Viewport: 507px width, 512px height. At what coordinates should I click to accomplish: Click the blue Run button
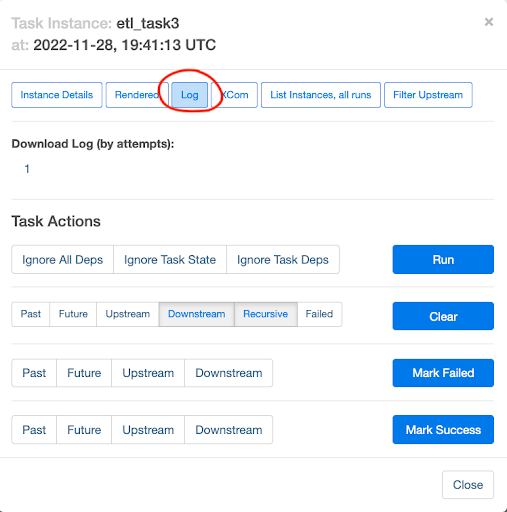pyautogui.click(x=443, y=260)
